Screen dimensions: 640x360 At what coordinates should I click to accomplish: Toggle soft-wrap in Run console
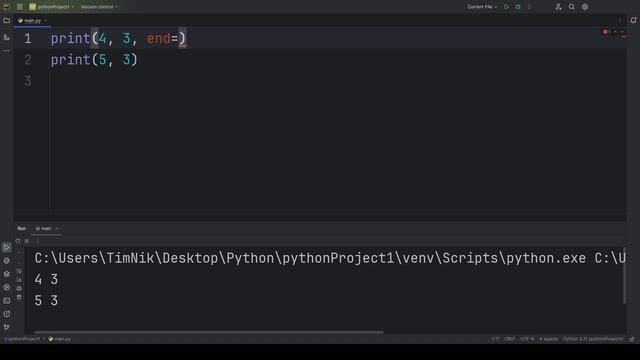tap(19, 271)
